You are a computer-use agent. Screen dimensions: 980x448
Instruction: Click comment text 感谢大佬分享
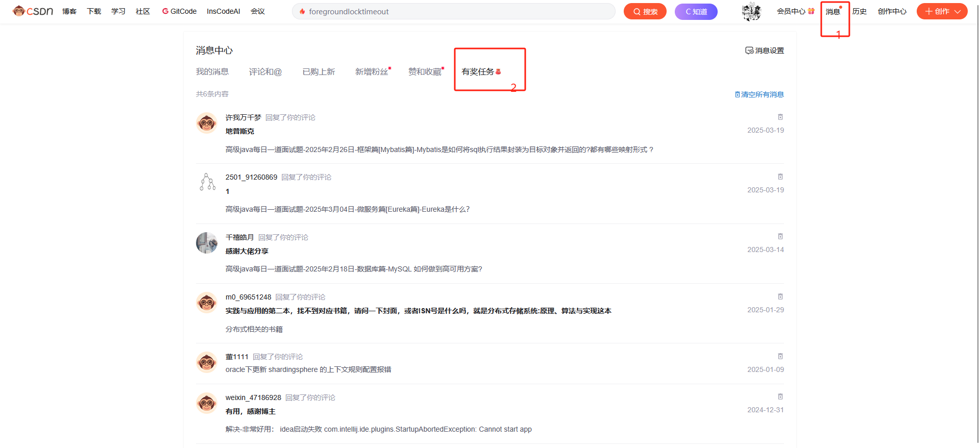coord(247,251)
